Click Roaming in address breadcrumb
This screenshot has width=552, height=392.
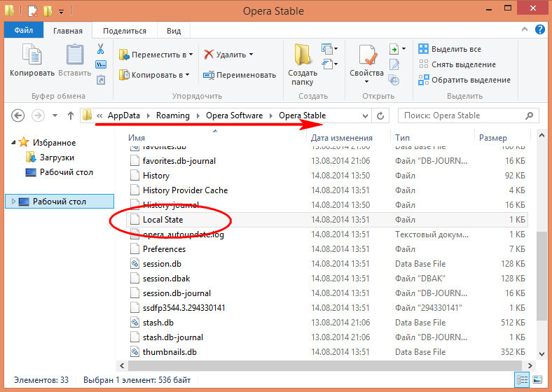(173, 115)
